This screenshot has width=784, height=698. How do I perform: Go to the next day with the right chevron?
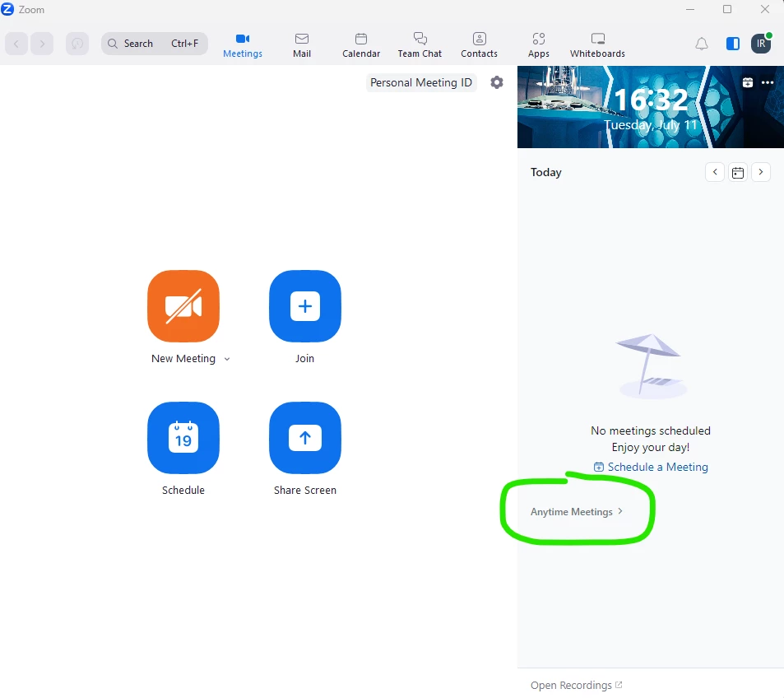tap(761, 172)
